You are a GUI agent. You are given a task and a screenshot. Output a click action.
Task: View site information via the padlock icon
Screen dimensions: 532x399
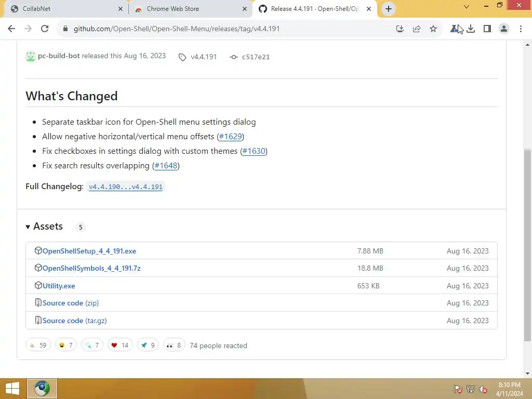pyautogui.click(x=65, y=29)
